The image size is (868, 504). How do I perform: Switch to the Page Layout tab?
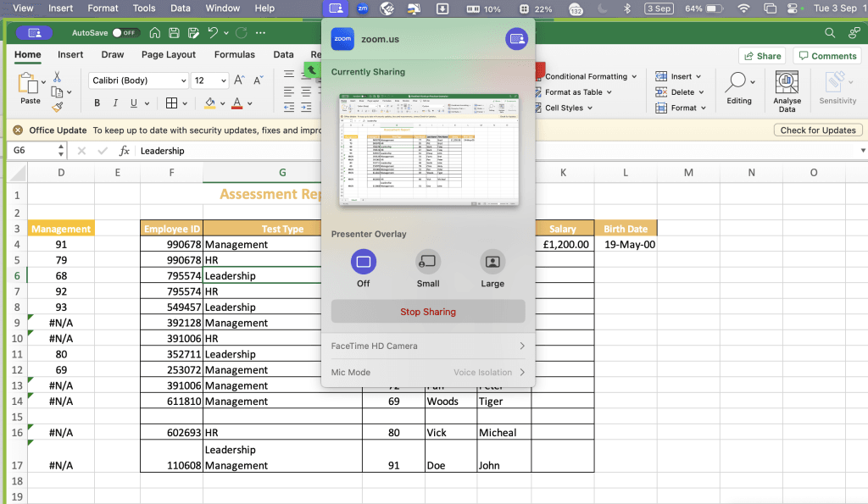point(169,54)
